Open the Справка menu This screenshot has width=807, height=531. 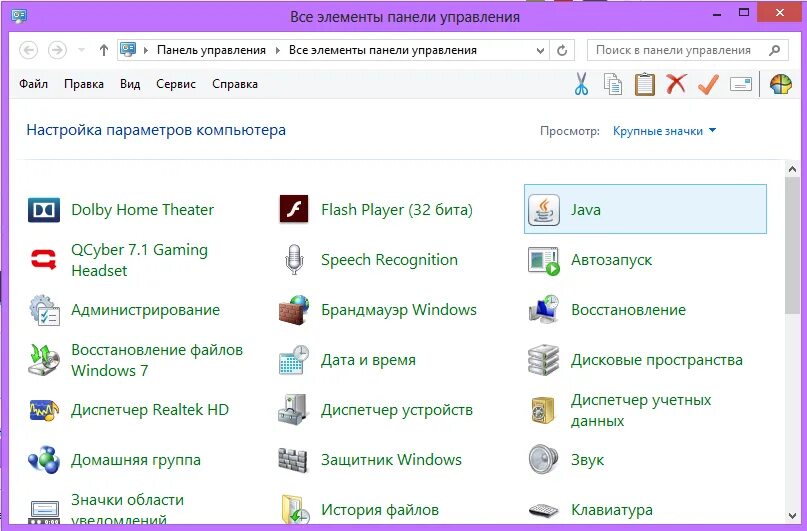coord(235,84)
